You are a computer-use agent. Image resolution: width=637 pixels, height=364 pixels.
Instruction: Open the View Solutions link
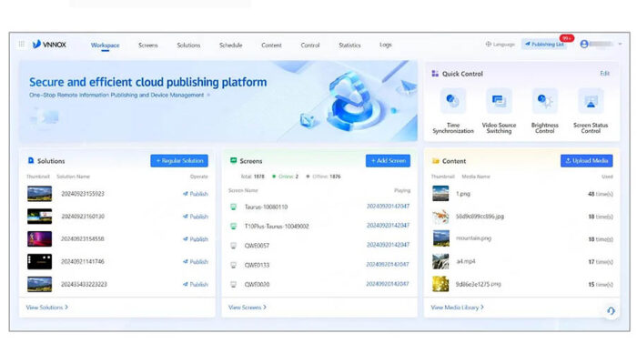coord(47,308)
